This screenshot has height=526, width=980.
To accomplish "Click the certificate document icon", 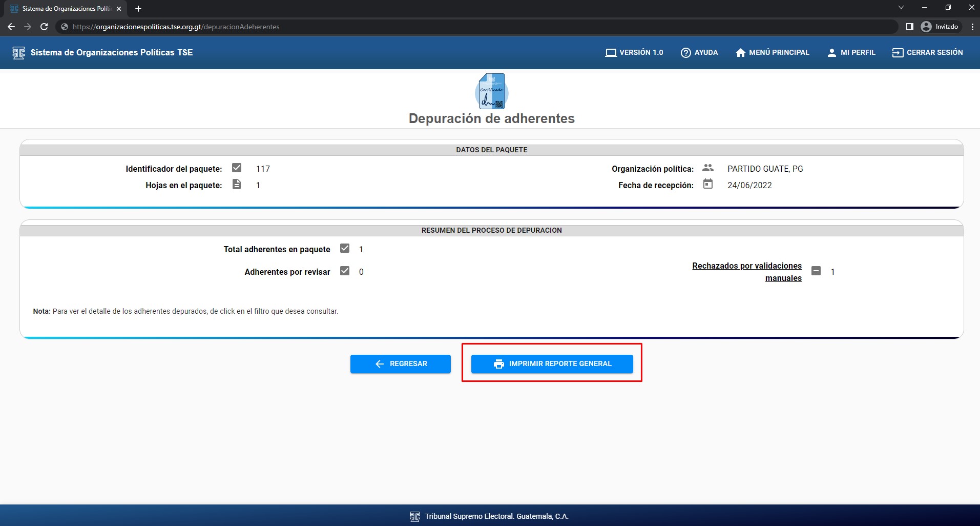I will (492, 91).
